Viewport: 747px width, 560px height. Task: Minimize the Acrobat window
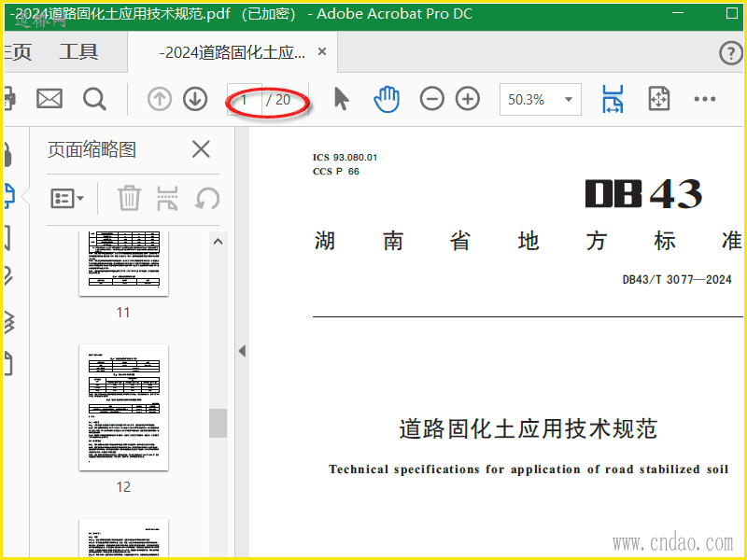point(678,13)
